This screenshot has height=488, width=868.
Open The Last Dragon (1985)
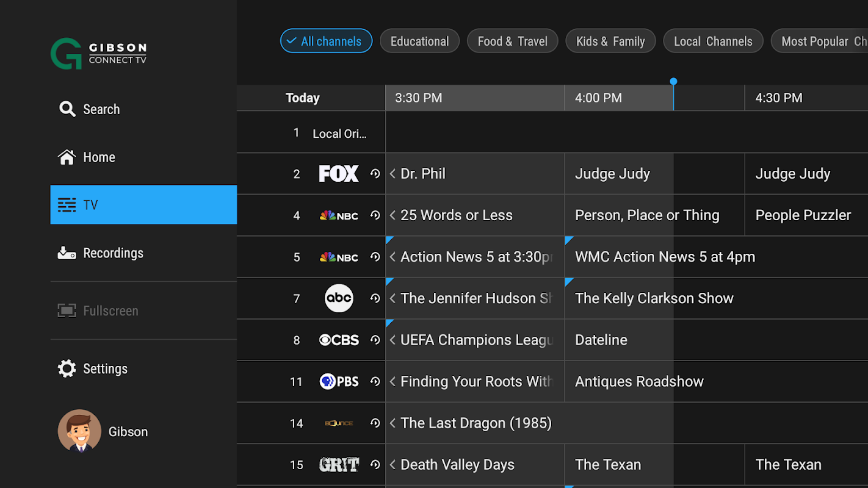tap(627, 423)
